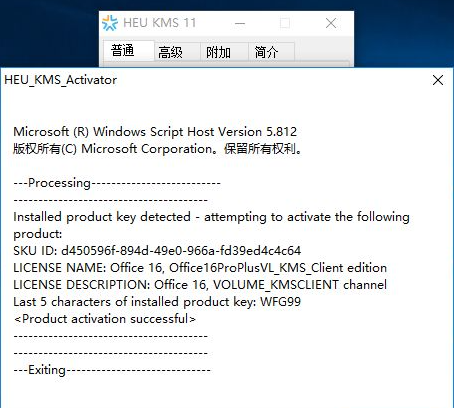Click the Product activation successful message
Viewport: 454px width, 408px height.
105,319
